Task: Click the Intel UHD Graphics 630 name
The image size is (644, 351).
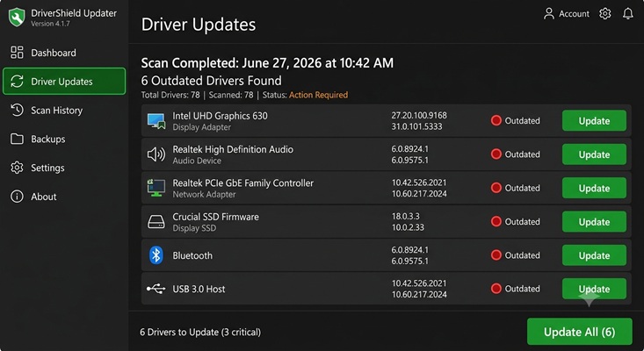Action: pos(220,116)
